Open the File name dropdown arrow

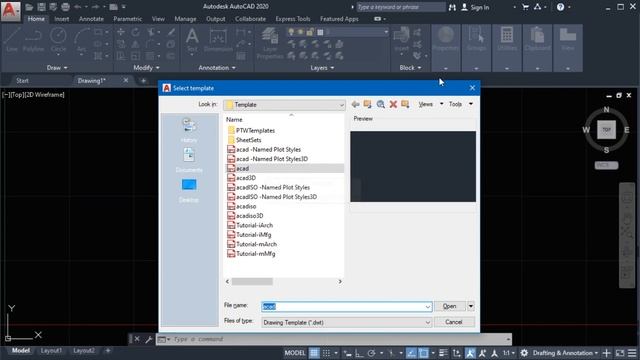click(427, 307)
